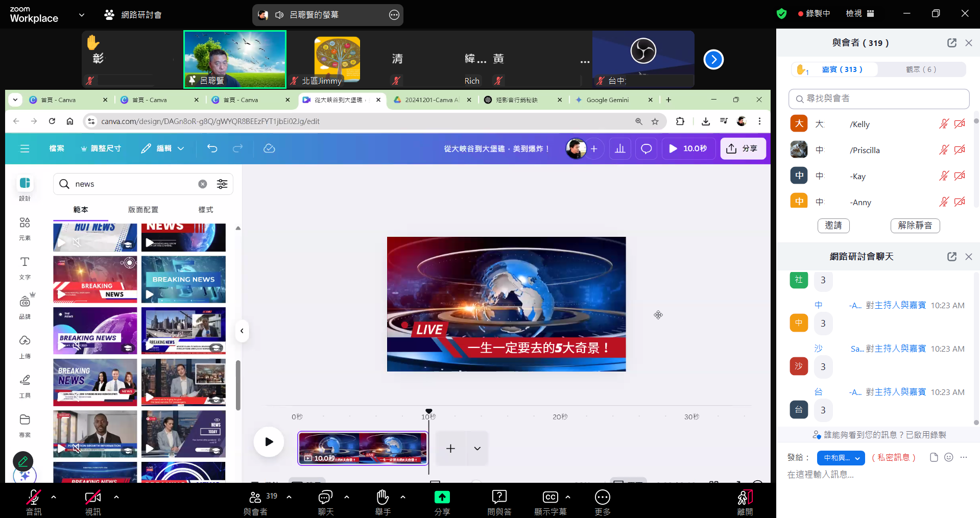This screenshot has height=518, width=980.
Task: Click the Canva hamburger menu icon
Action: (x=25, y=149)
